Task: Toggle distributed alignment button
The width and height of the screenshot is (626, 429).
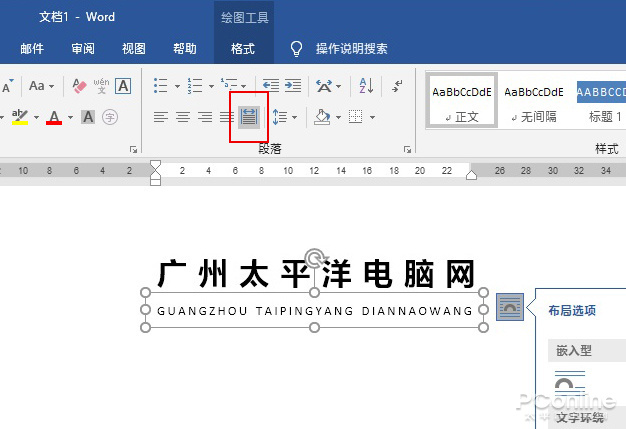Action: pos(249,117)
